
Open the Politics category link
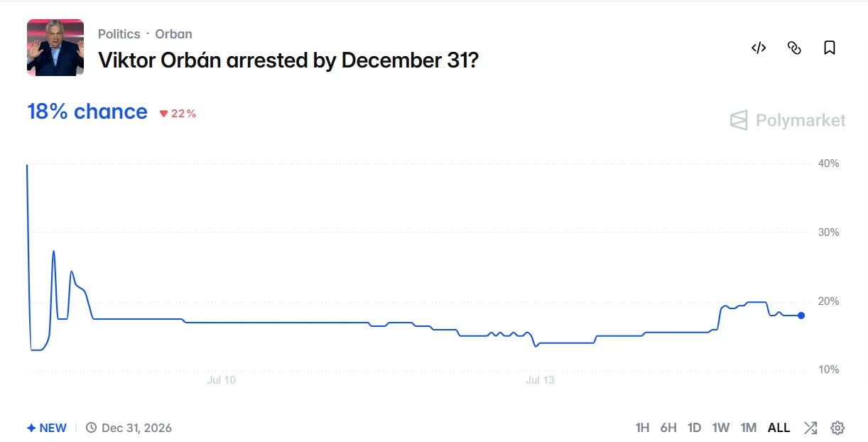[119, 34]
